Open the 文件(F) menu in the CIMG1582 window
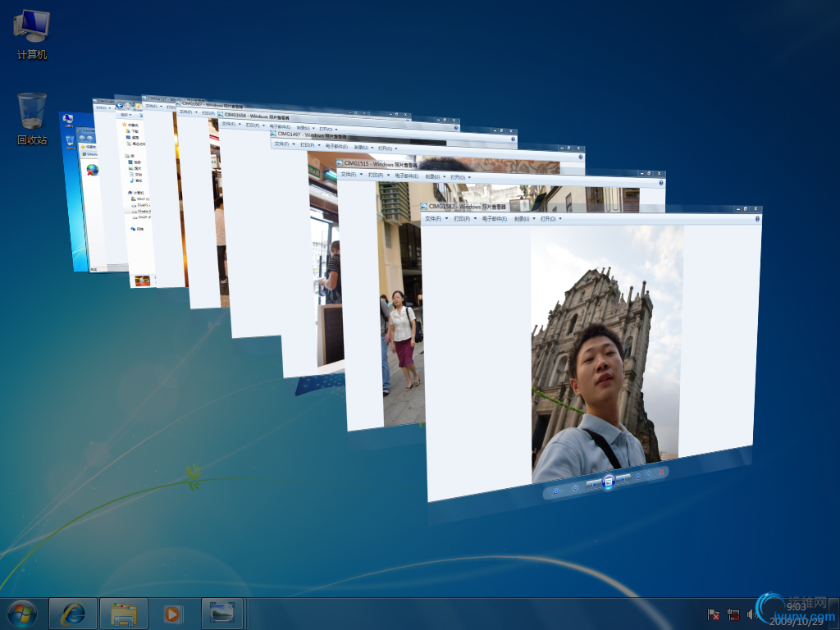 tap(433, 219)
